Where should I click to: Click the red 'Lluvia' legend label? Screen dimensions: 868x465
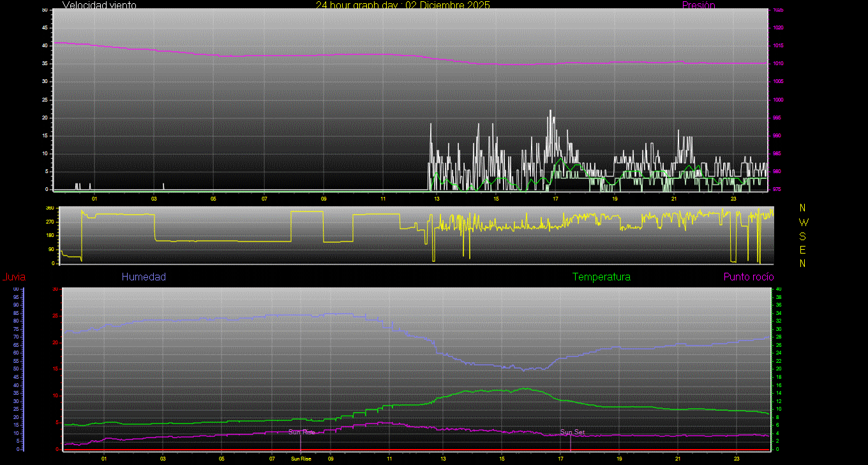(x=13, y=277)
